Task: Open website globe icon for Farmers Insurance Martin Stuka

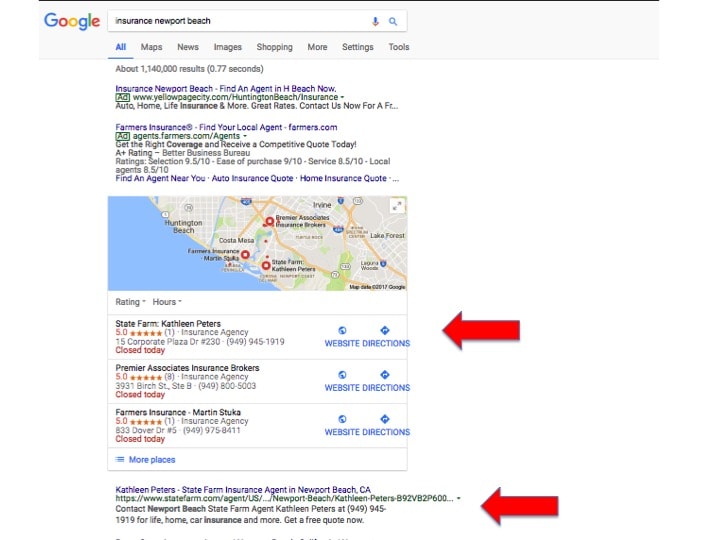Action: [x=342, y=419]
